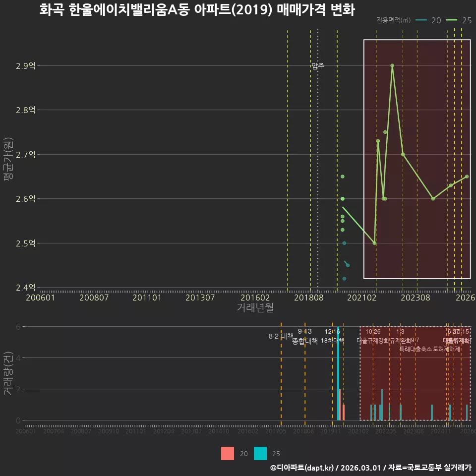The height and width of the screenshot is (476, 476).
Task: Click the 201705 label on volume chart x-axis
Action: click(276, 431)
